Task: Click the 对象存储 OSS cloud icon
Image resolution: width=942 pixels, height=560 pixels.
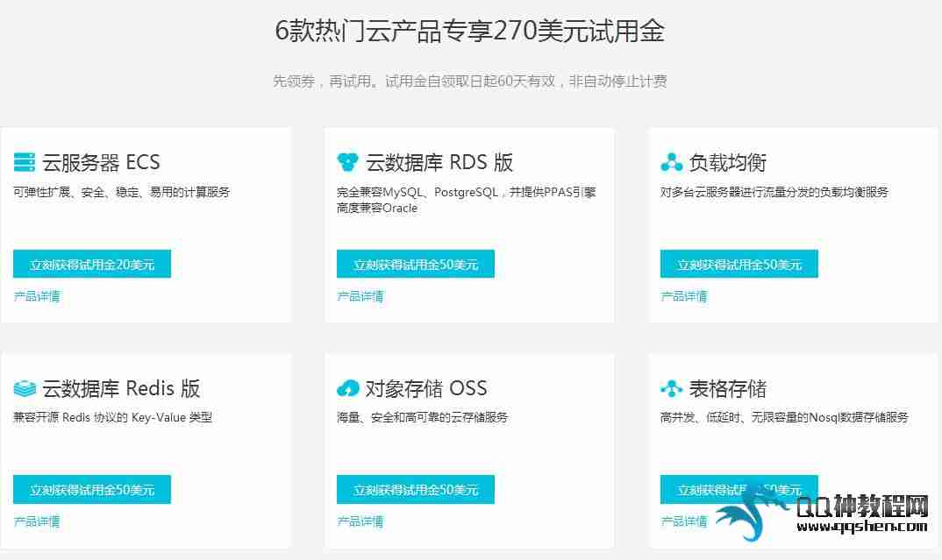Action: (x=348, y=388)
